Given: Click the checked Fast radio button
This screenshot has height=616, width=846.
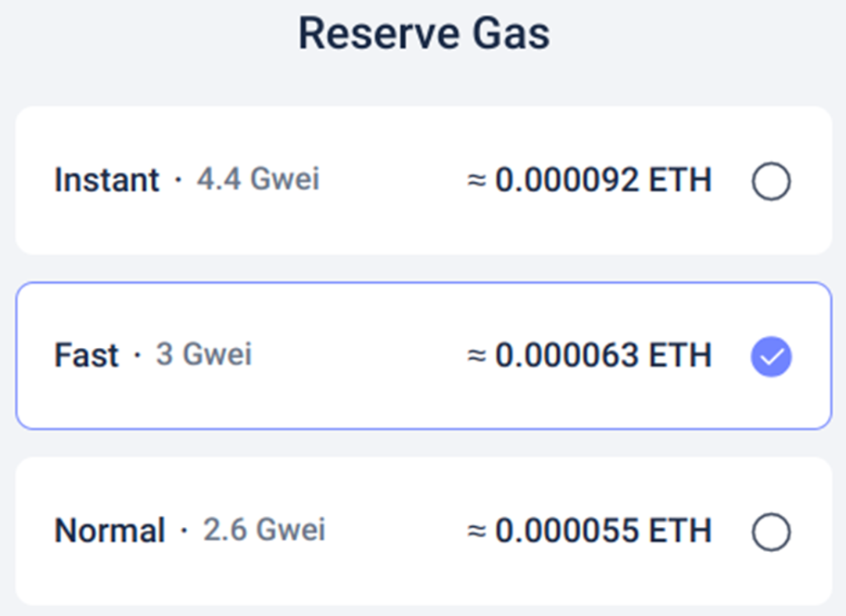Looking at the screenshot, I should pyautogui.click(x=771, y=357).
